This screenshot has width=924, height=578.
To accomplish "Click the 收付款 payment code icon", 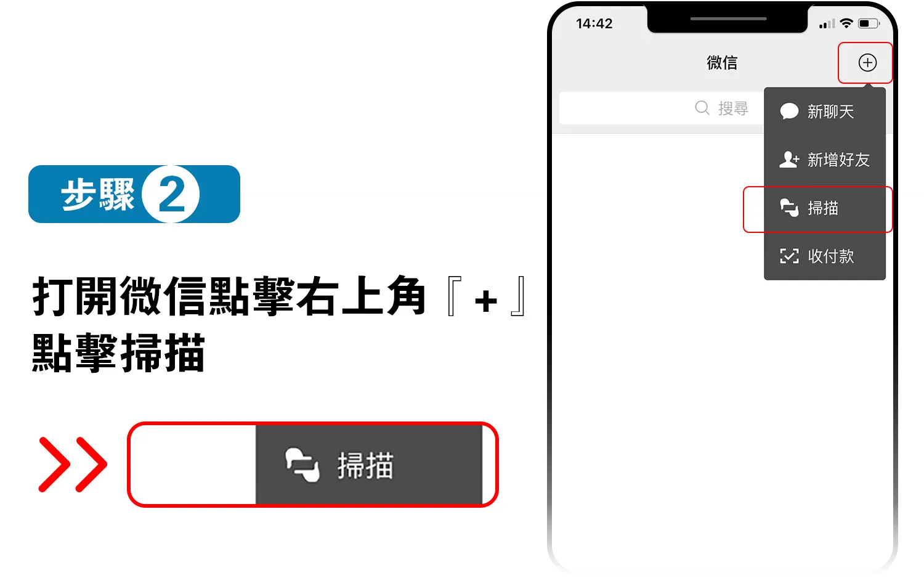I will click(x=789, y=256).
